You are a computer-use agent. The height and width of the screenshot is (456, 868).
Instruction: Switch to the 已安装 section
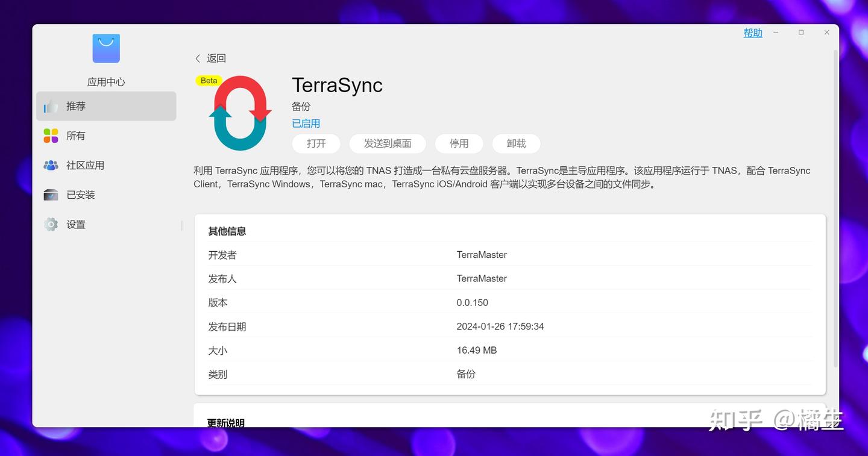pyautogui.click(x=80, y=194)
